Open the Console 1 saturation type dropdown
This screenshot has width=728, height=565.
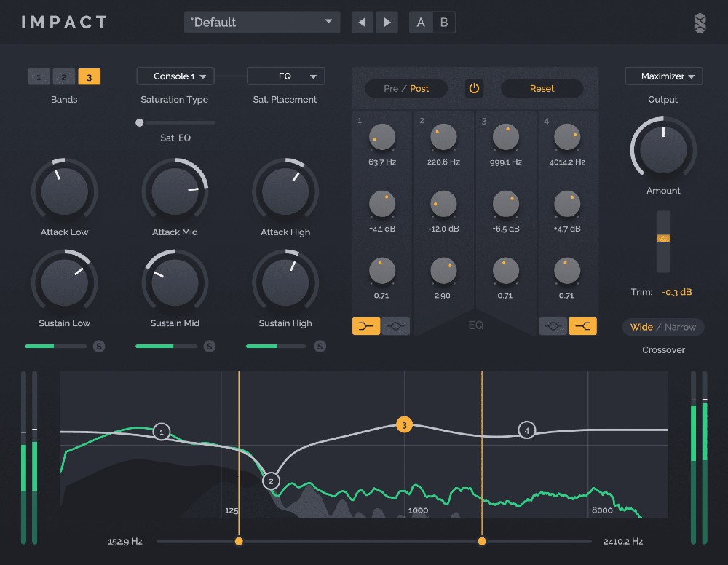click(x=173, y=76)
